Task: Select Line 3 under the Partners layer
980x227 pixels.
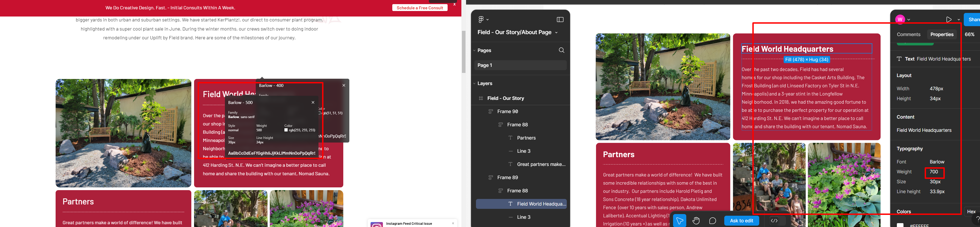Action: click(524, 151)
